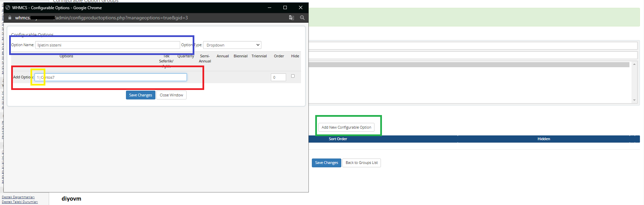Click the Semi-Annual column header

coord(205,59)
